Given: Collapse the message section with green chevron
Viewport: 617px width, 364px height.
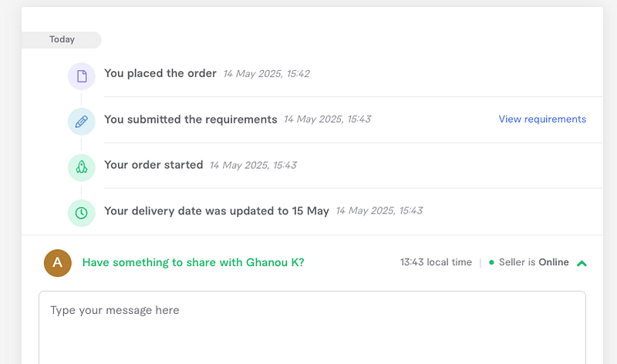Looking at the screenshot, I should pos(582,263).
